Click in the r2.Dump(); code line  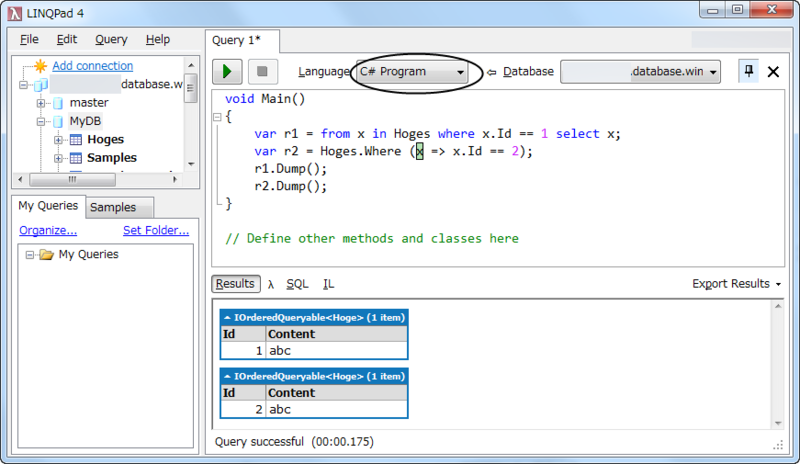pyautogui.click(x=290, y=186)
